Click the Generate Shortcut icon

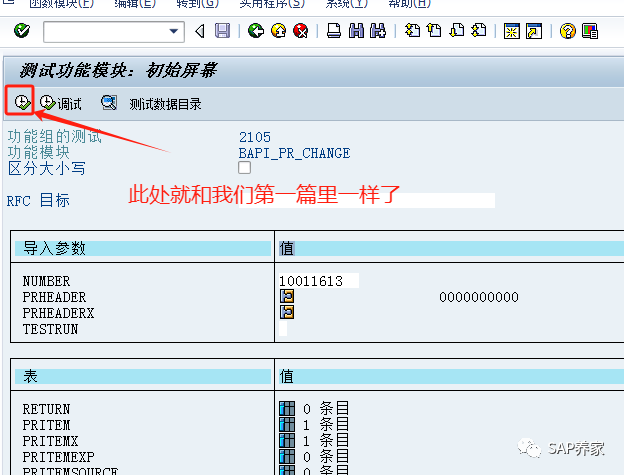pos(534,31)
